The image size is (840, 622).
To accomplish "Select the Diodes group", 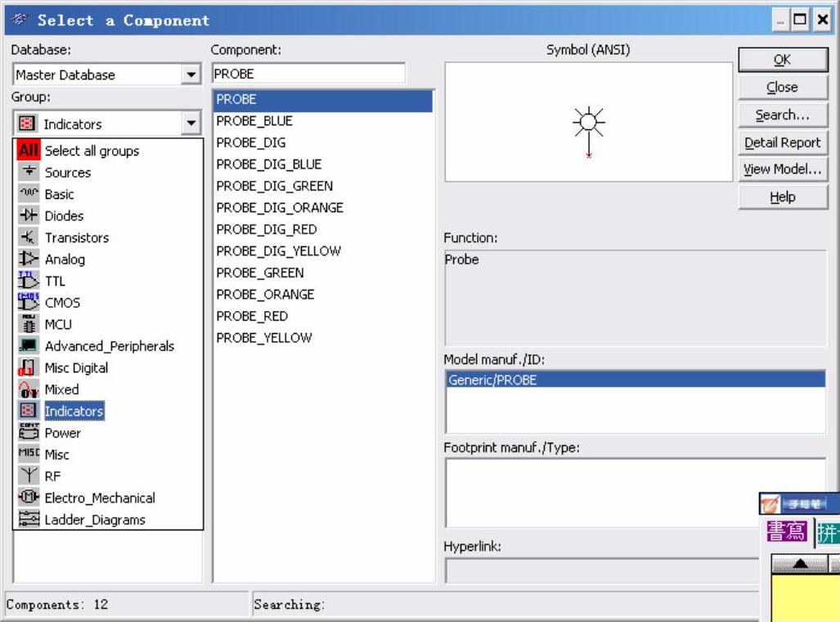I will pos(64,215).
